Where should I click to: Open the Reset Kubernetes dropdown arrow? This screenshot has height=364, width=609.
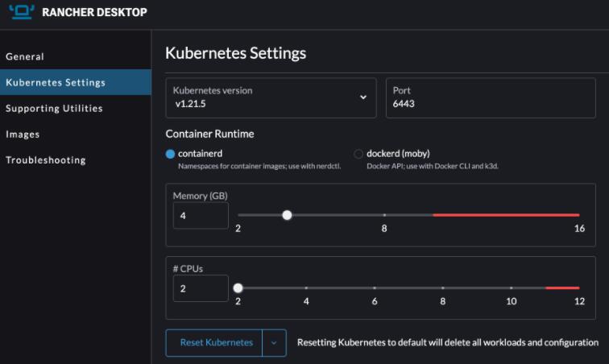point(274,342)
